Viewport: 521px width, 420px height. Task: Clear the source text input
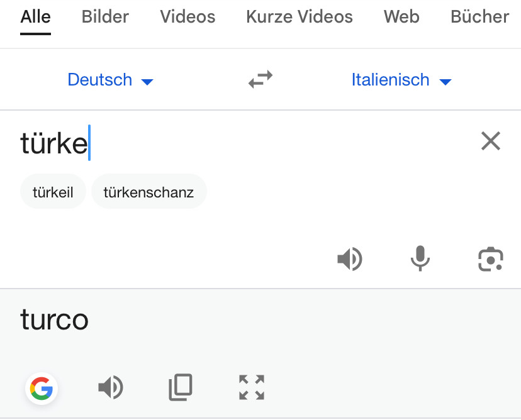click(x=490, y=141)
